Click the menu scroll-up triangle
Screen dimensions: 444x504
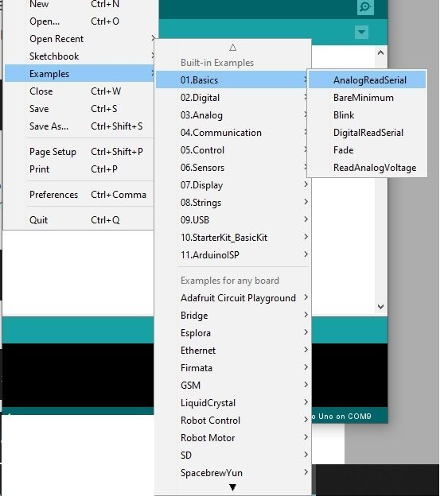[x=233, y=48]
